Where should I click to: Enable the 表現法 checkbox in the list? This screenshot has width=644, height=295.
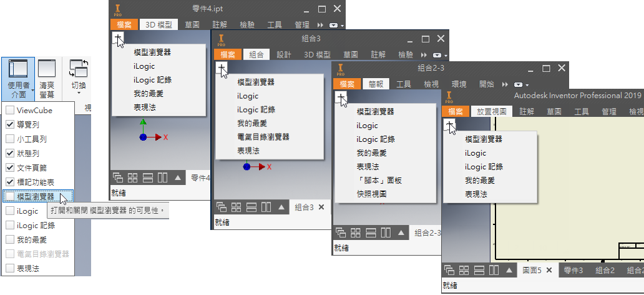click(10, 269)
